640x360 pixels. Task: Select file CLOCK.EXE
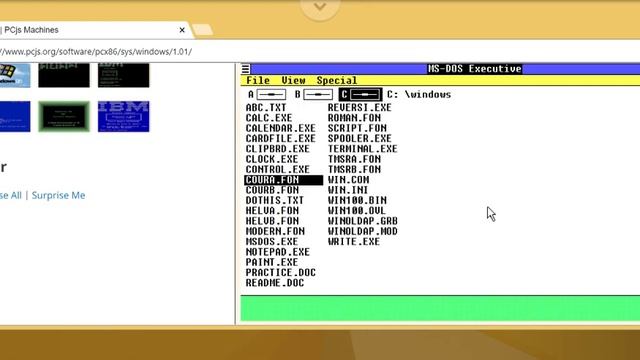pyautogui.click(x=271, y=159)
